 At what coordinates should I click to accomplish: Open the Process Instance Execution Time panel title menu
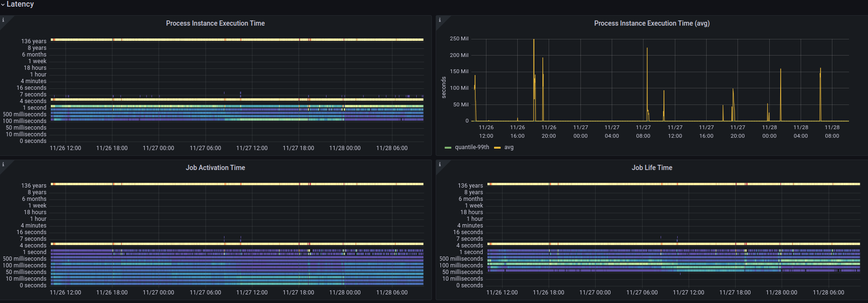tap(215, 23)
